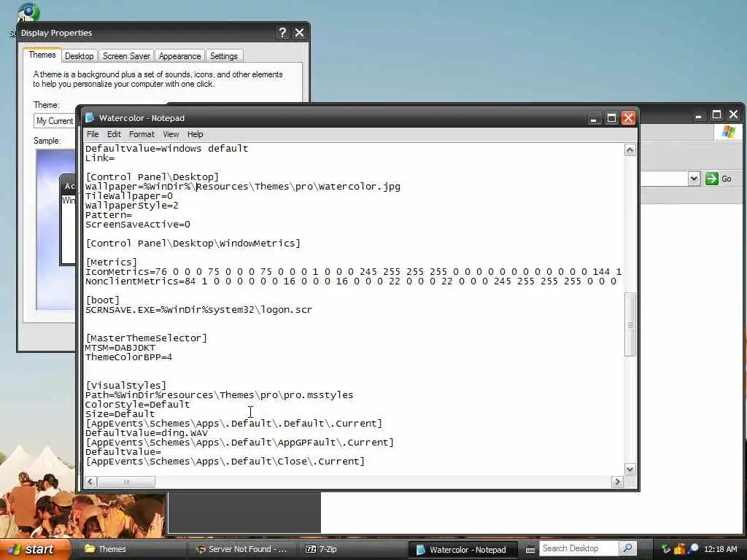Click the SCRNSAVE.EXE logon.scr line

point(198,310)
